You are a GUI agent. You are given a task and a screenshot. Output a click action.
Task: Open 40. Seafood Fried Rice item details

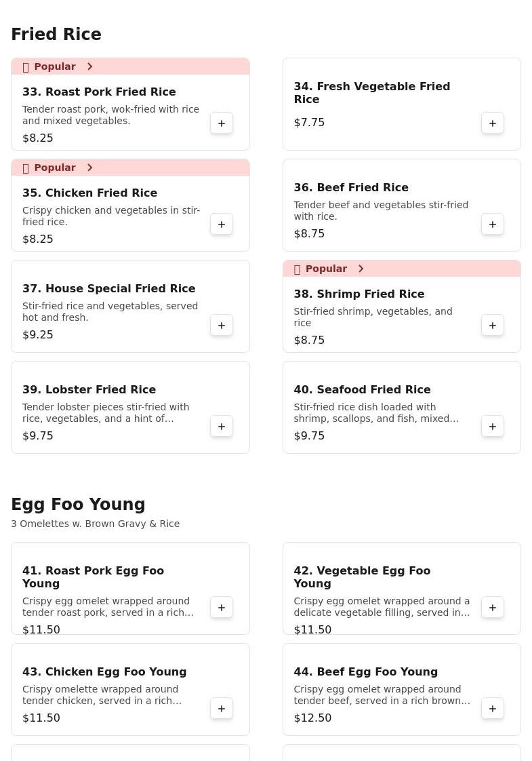point(362,389)
